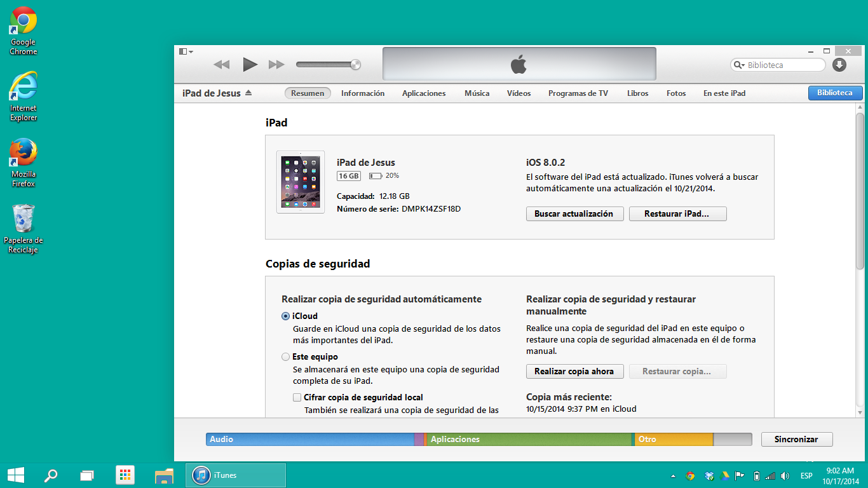Click the Audio storage segment

pyautogui.click(x=310, y=439)
